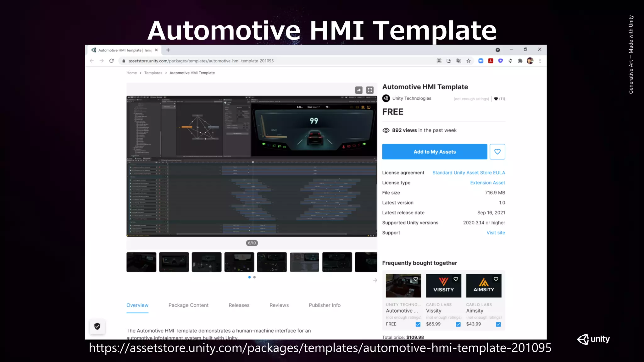644x362 pixels.
Task: Click the sync extension icon
Action: [510, 61]
